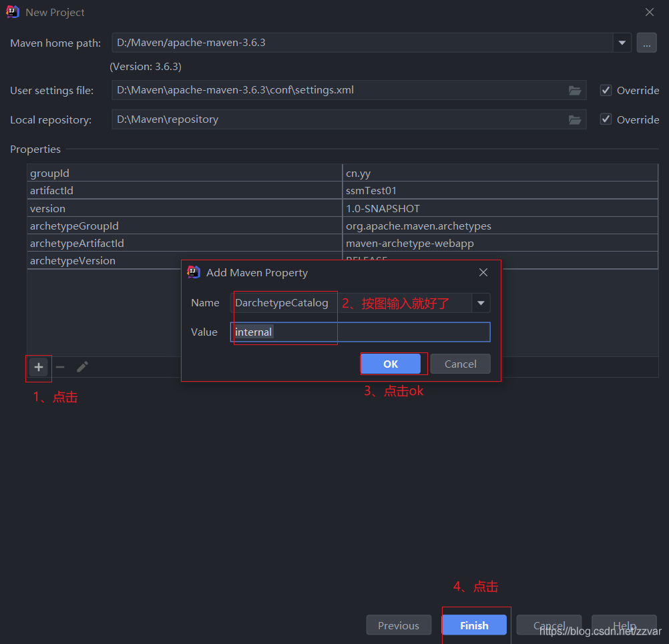Select the groupId property row
The image size is (669, 644).
point(343,173)
